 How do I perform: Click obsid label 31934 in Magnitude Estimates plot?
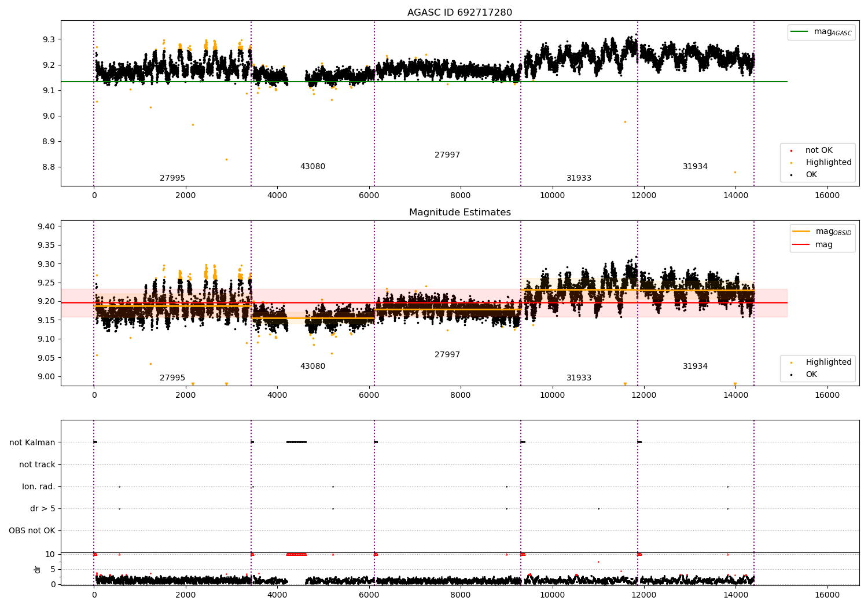695,367
